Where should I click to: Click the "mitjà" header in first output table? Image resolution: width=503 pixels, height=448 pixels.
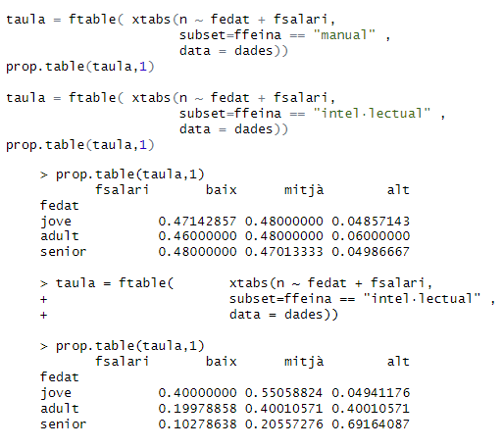click(304, 190)
